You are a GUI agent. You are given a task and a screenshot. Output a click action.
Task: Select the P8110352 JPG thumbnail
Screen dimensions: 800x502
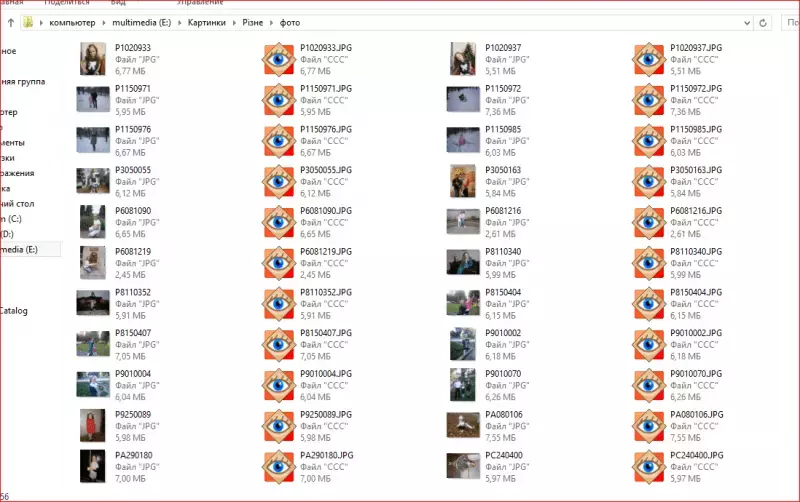point(93,303)
